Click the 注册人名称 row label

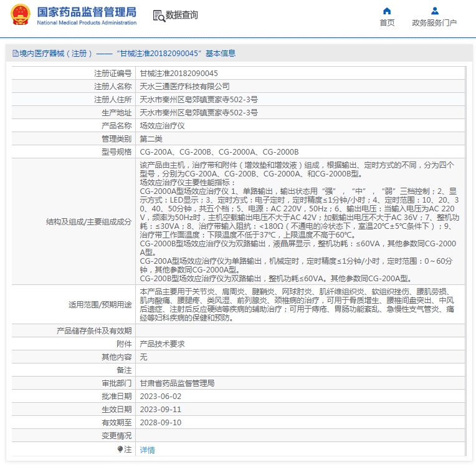(113, 86)
